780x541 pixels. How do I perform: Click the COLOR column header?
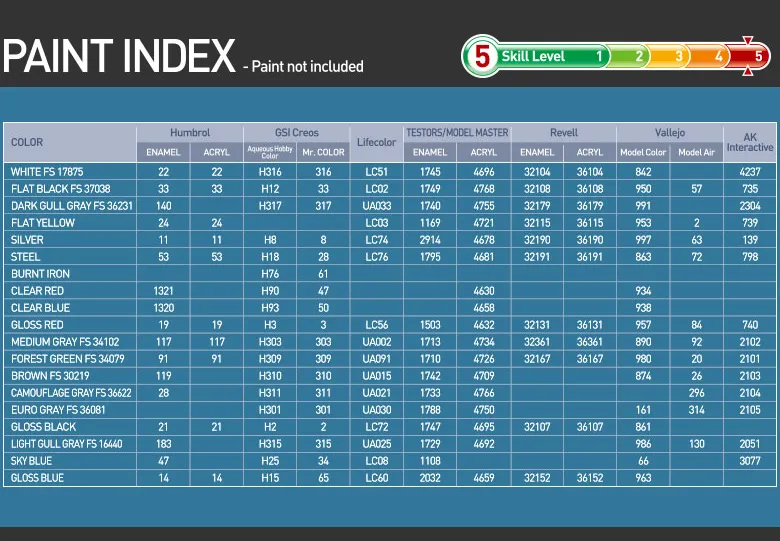[27, 142]
